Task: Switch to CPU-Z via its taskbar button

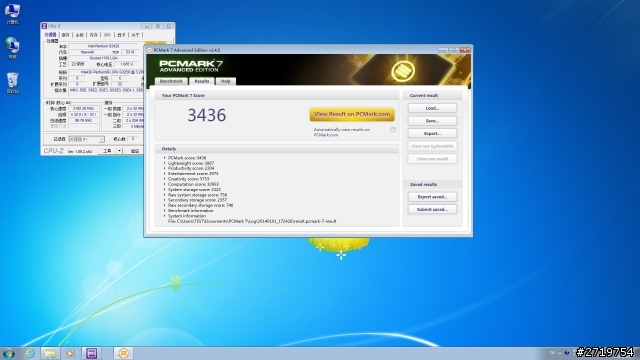Action: click(91, 353)
